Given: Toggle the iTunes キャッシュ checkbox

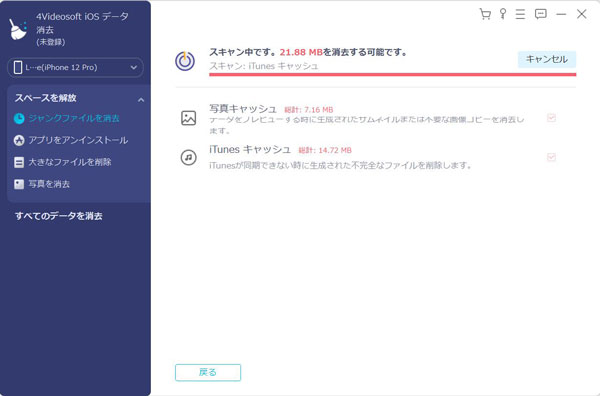Looking at the screenshot, I should point(551,157).
